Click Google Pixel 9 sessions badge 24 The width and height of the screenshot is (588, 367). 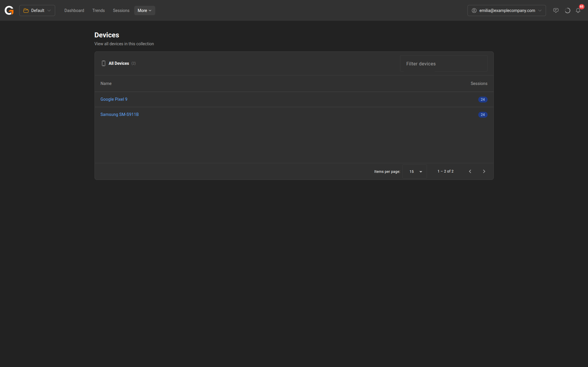(483, 100)
